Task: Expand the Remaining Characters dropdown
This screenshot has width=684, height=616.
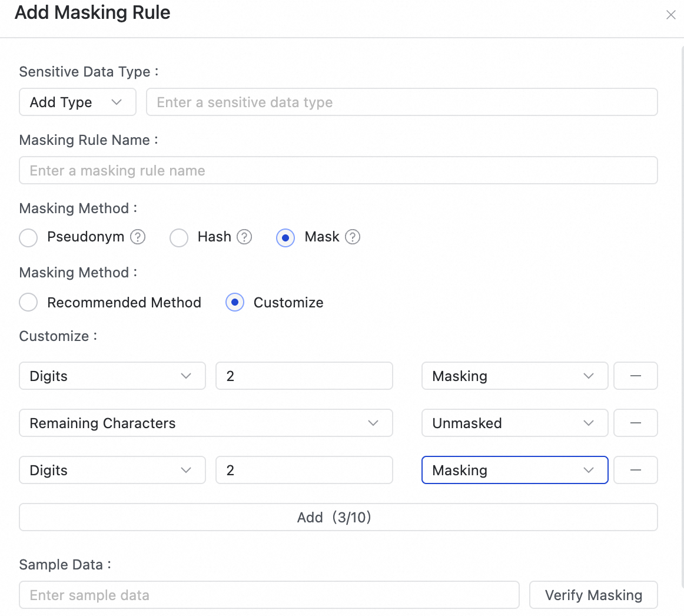Action: coord(205,423)
